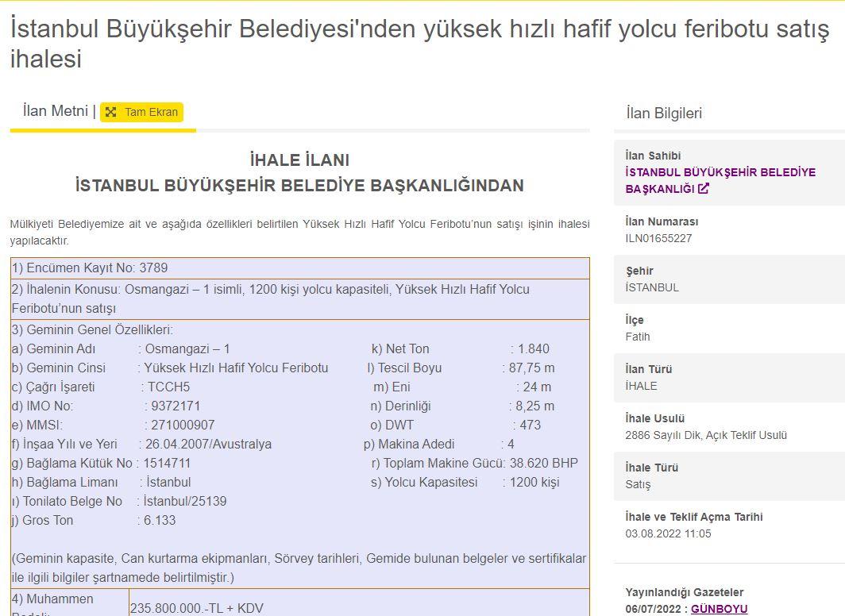Click the Yolcu Kapasitesi value 1200 kişi
The height and width of the screenshot is (616, 845).
[x=534, y=482]
